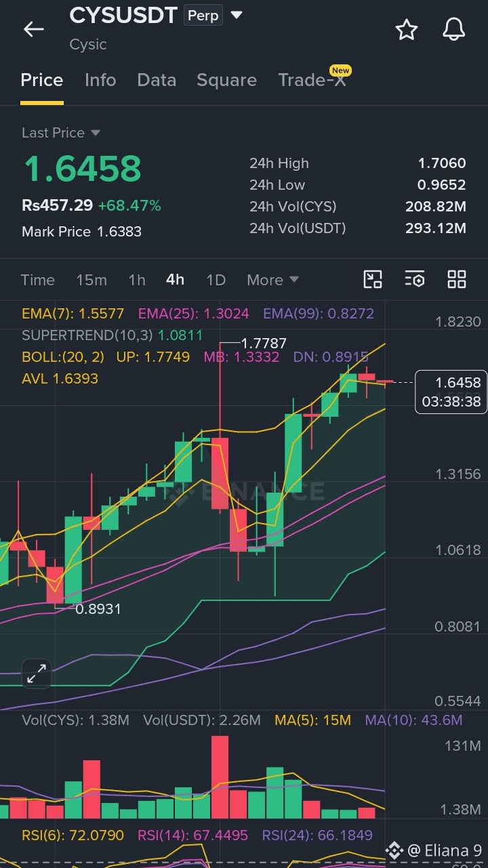Tap the RSI(24): 66.1849 label
488x868 pixels.
coord(318,835)
